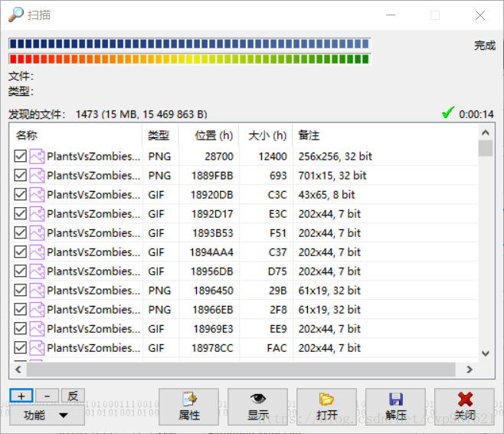Select the '256x256, 32 bit' remark cell

tap(335, 156)
